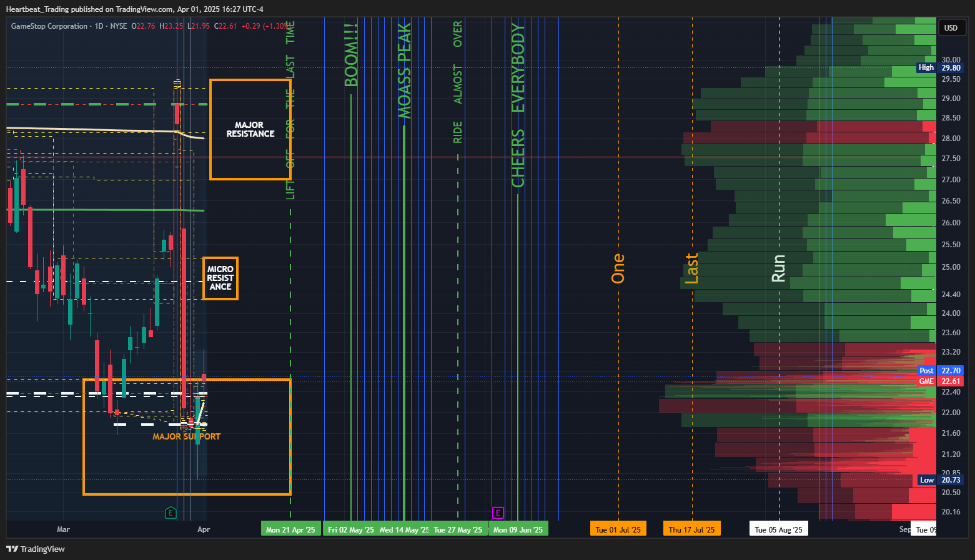975x560 pixels.
Task: Open the TradingView logo link
Action: [36, 549]
